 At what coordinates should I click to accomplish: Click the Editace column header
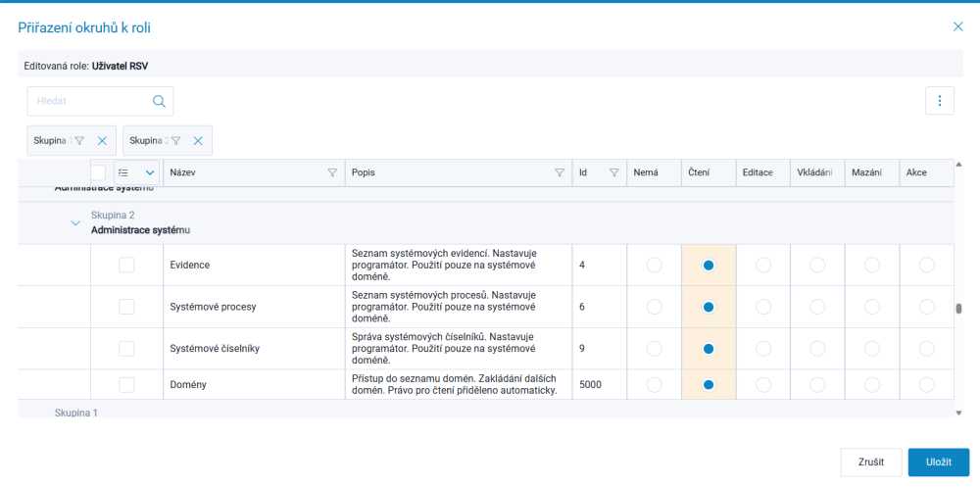coord(763,173)
